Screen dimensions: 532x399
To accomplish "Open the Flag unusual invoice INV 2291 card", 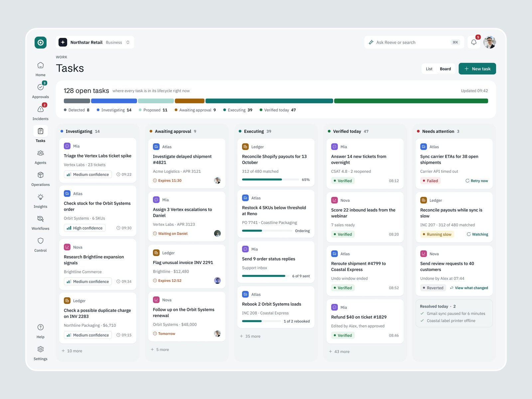I will point(187,266).
